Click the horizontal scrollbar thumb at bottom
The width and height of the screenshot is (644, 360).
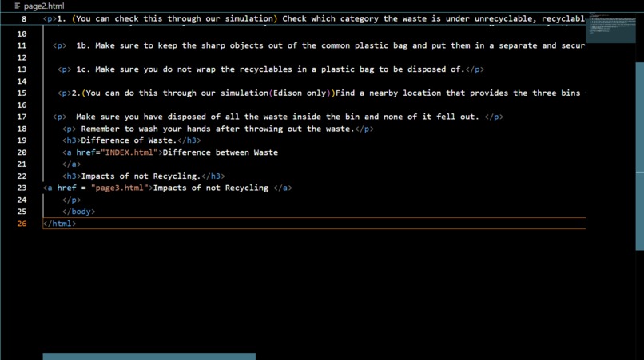(x=149, y=356)
